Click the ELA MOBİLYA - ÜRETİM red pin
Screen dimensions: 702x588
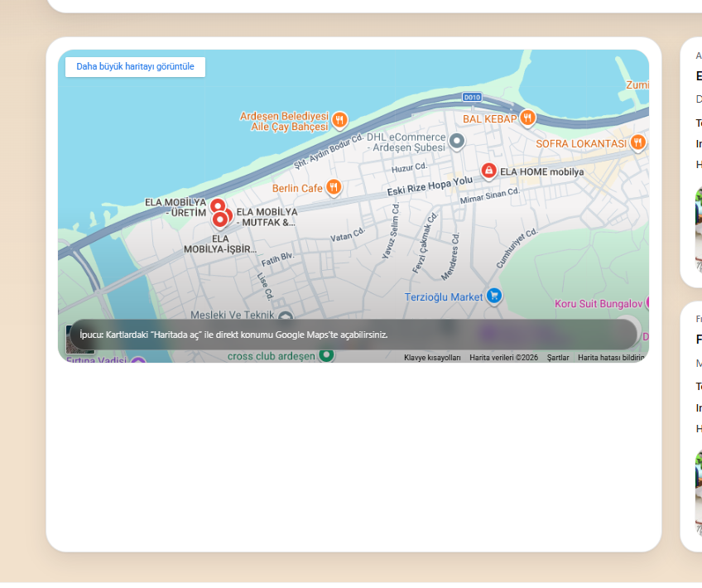[x=218, y=205]
